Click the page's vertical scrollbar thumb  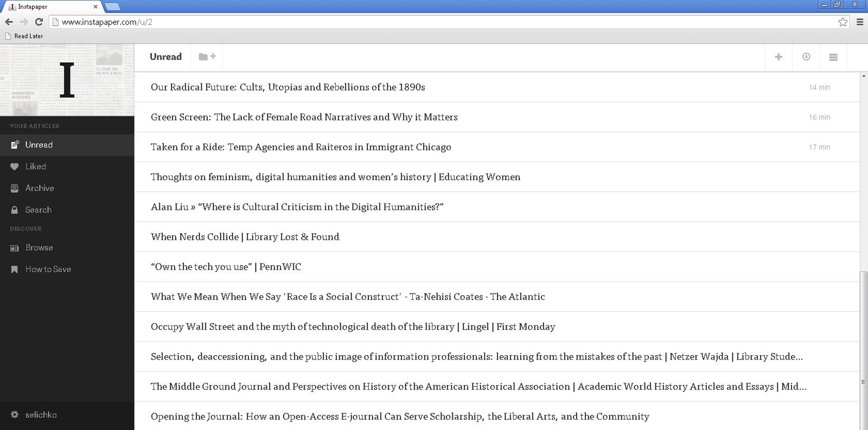click(x=864, y=351)
